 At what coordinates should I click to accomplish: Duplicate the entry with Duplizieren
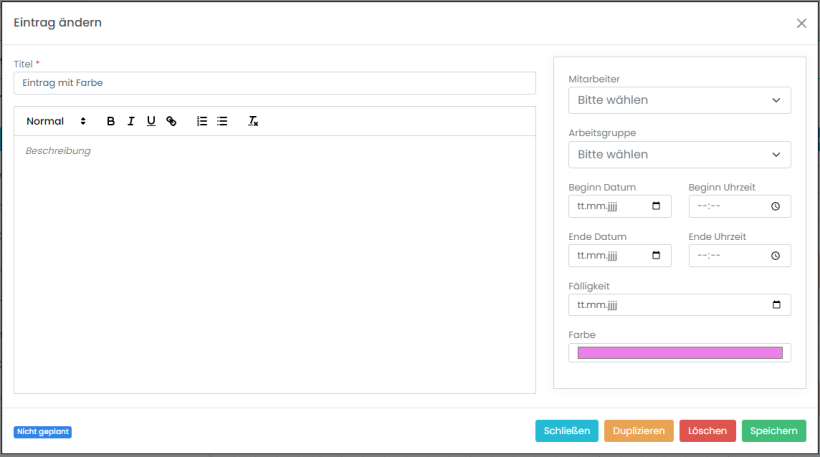coord(638,431)
